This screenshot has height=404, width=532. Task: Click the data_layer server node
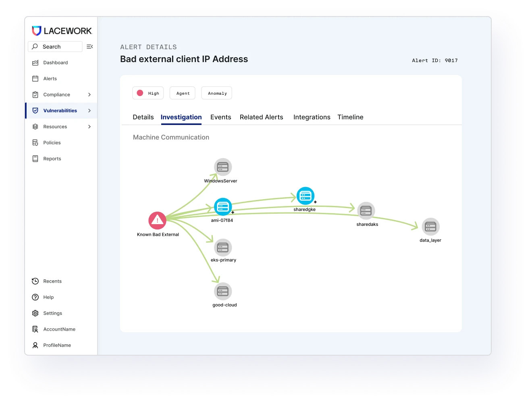coord(430,227)
